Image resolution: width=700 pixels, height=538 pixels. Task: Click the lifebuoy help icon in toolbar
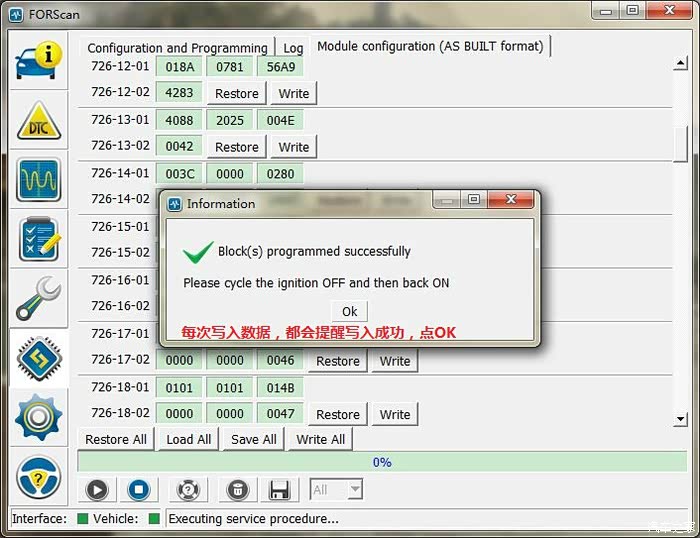(188, 490)
